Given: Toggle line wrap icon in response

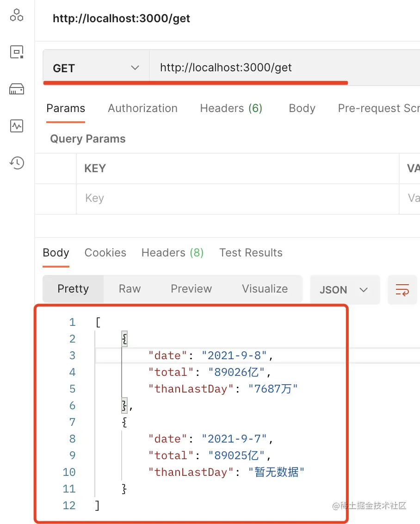Looking at the screenshot, I should [402, 290].
